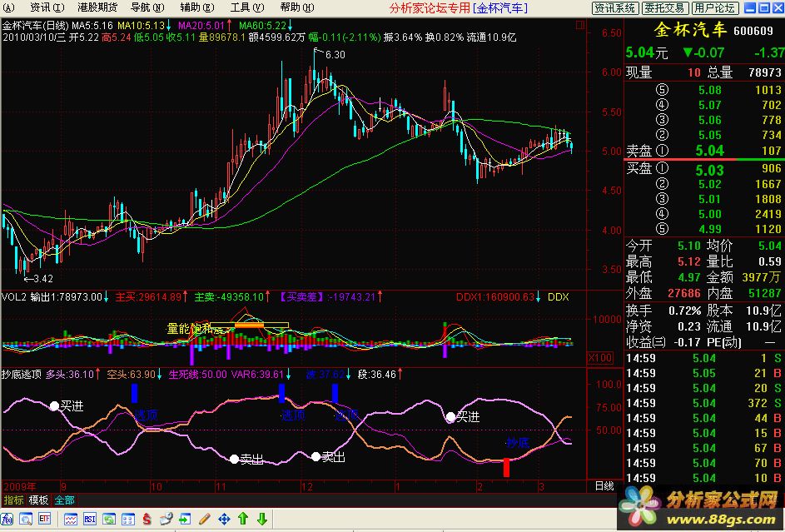
Task: Click sell level ⑤ price 5.08
Action: tap(710, 90)
